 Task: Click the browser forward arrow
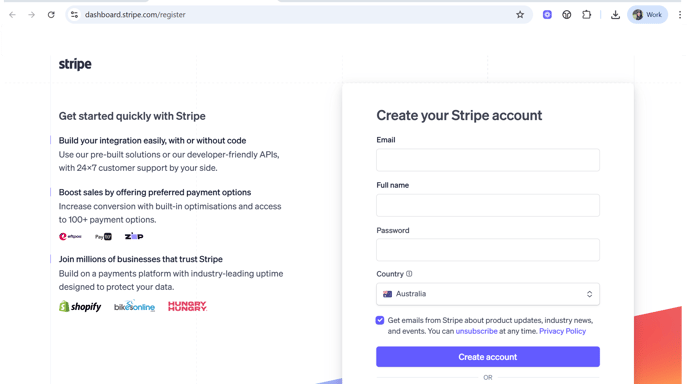[32, 14]
